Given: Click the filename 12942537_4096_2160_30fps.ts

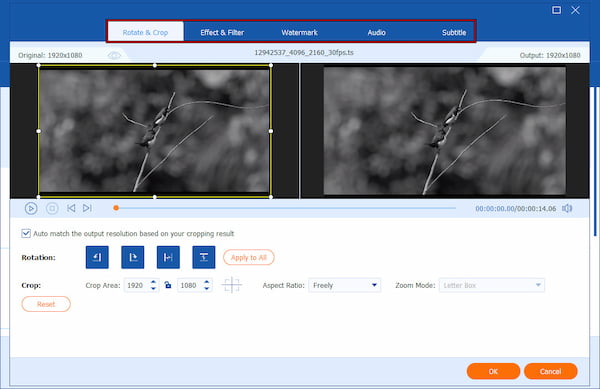Looking at the screenshot, I should pos(304,52).
